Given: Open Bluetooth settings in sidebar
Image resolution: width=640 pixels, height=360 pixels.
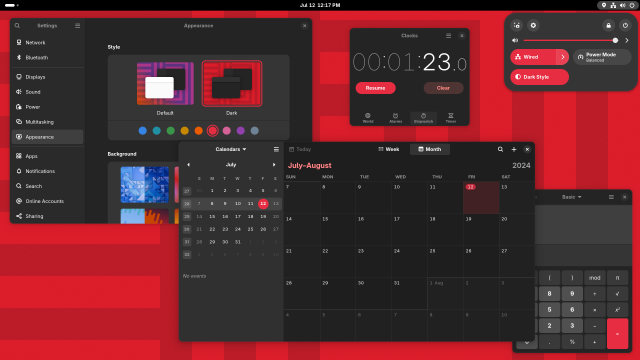Looking at the screenshot, I should coord(47,58).
